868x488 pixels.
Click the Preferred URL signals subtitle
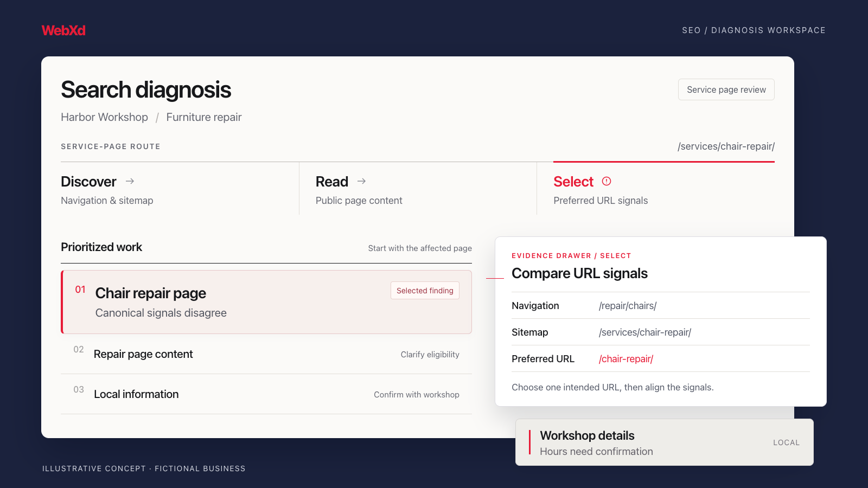click(x=601, y=201)
